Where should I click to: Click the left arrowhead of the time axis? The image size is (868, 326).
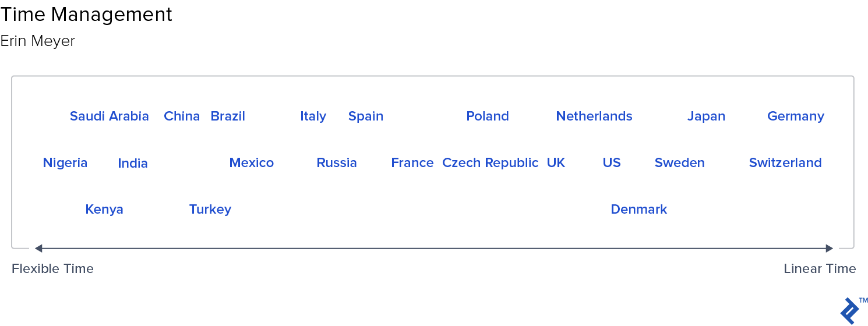tap(38, 249)
